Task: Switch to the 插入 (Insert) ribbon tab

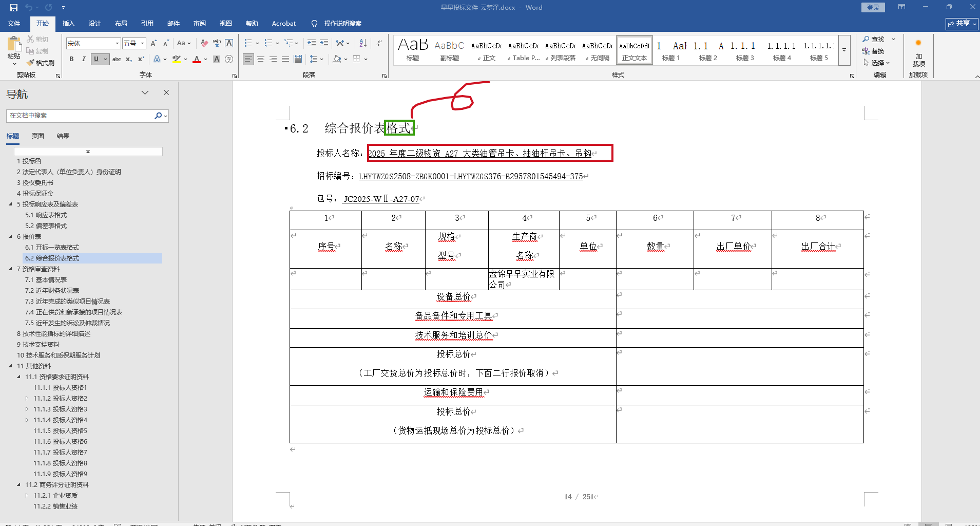Action: 68,24
